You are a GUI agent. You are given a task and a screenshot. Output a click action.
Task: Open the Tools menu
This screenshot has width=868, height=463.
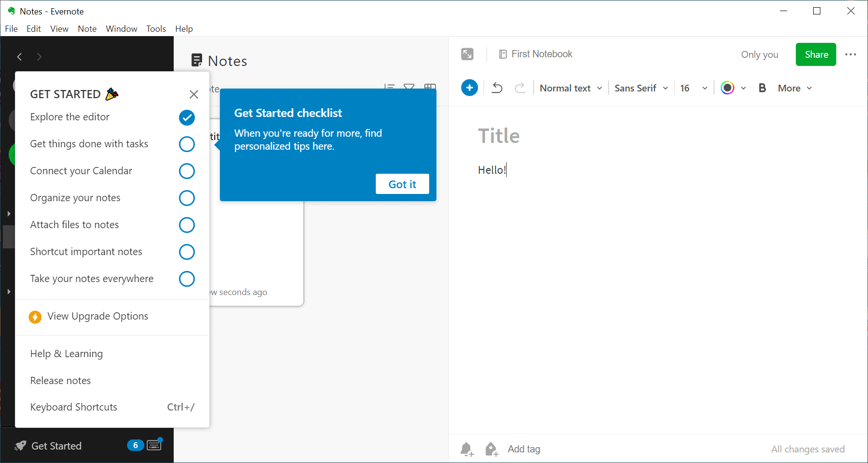pos(156,29)
